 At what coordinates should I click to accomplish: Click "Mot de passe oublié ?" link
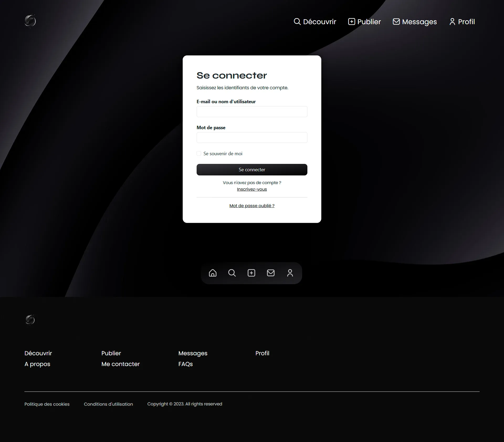(x=252, y=206)
